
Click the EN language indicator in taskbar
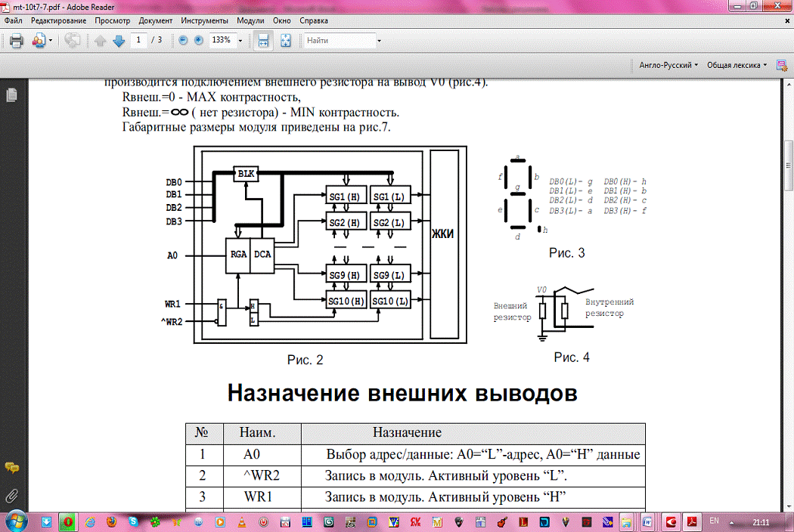tap(713, 521)
